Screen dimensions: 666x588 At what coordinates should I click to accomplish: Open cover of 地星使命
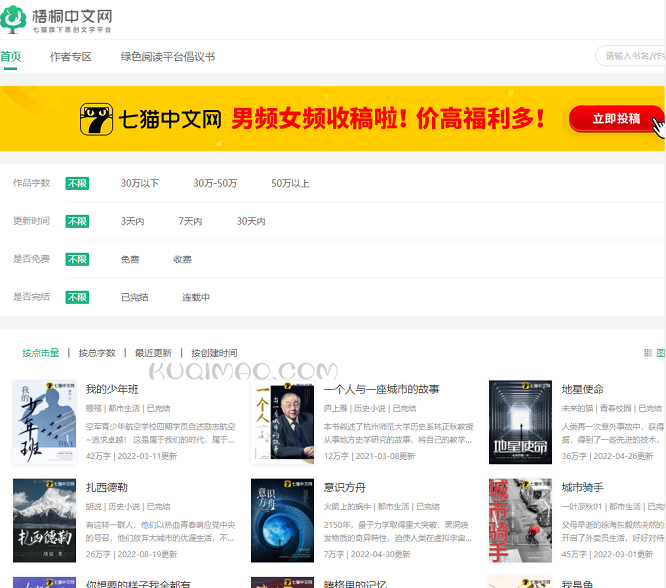[x=520, y=422]
